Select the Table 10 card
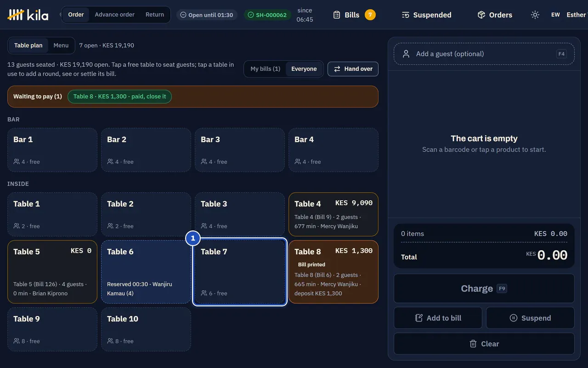588x368 pixels. coord(146,329)
